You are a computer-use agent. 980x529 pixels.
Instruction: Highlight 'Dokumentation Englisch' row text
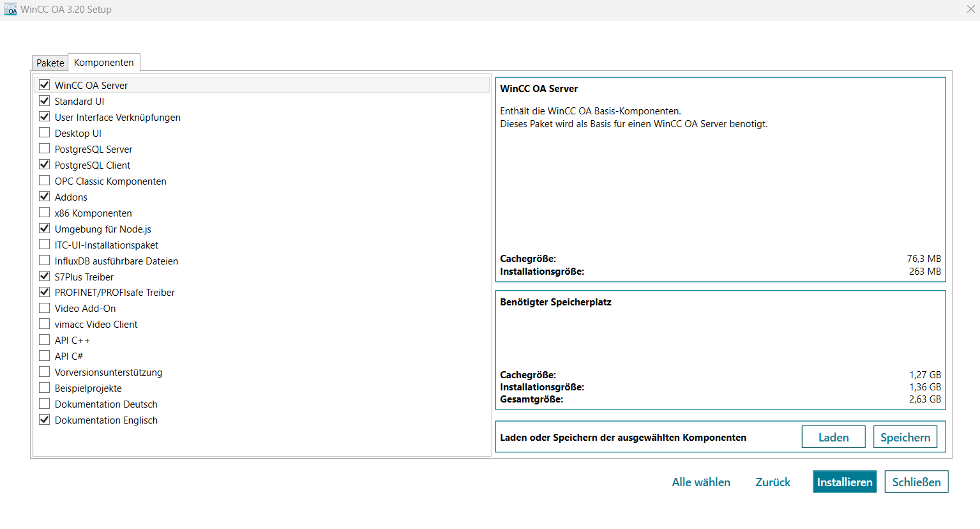pos(106,420)
